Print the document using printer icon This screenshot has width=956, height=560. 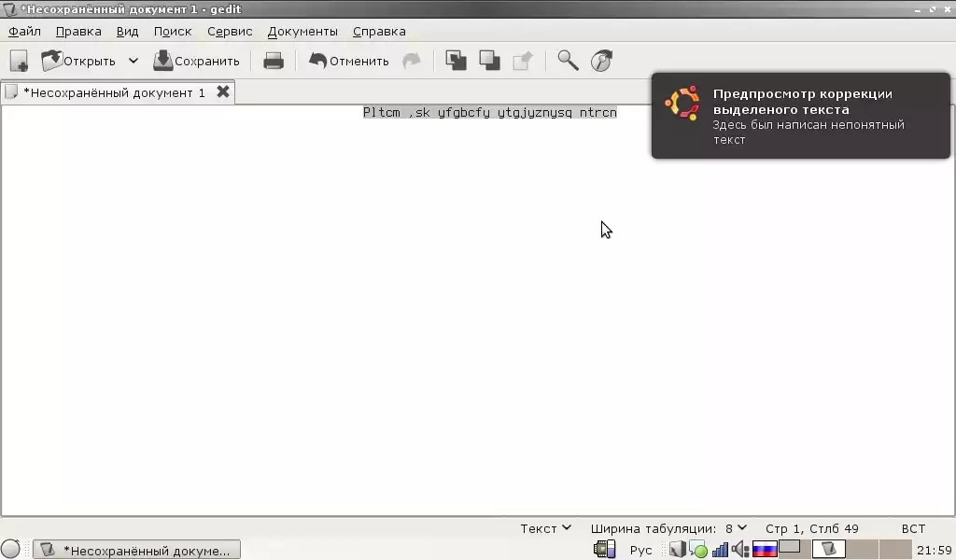coord(274,61)
